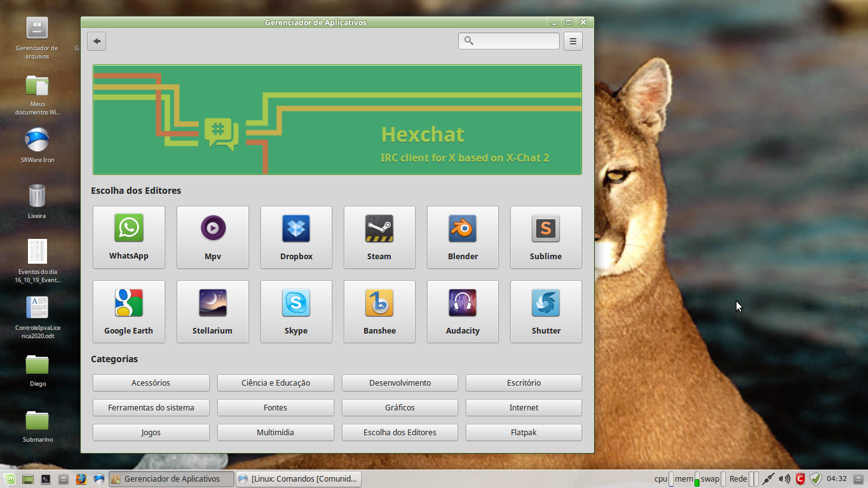Open the Fontes category
The width and height of the screenshot is (868, 488).
click(x=276, y=407)
